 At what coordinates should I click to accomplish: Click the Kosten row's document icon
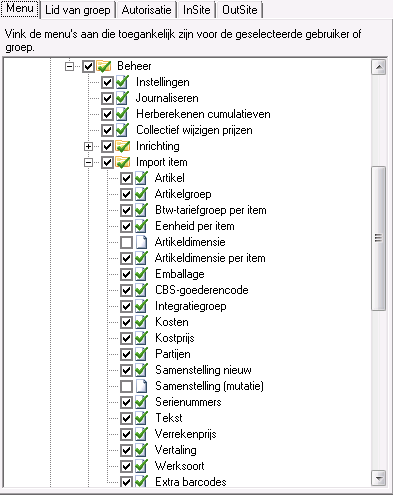(141, 322)
